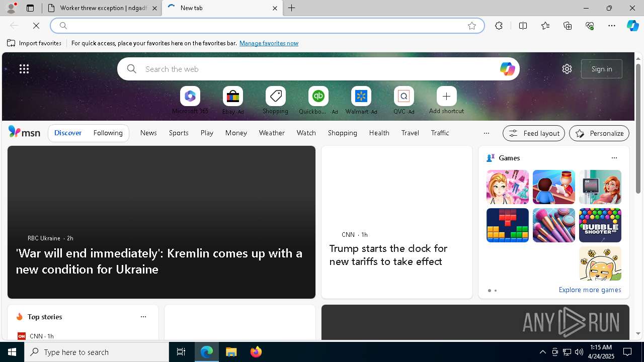The image size is (644, 362).
Task: Open the Favorites hub icon
Action: [x=545, y=26]
